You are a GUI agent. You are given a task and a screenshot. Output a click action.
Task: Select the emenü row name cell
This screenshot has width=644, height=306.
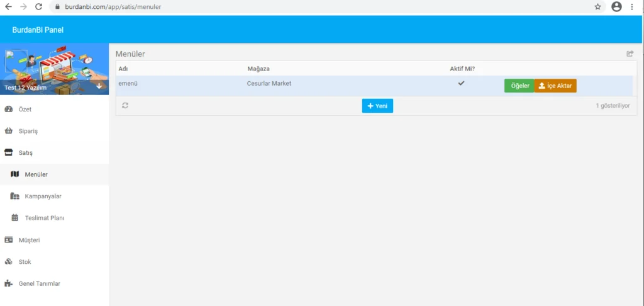click(128, 83)
